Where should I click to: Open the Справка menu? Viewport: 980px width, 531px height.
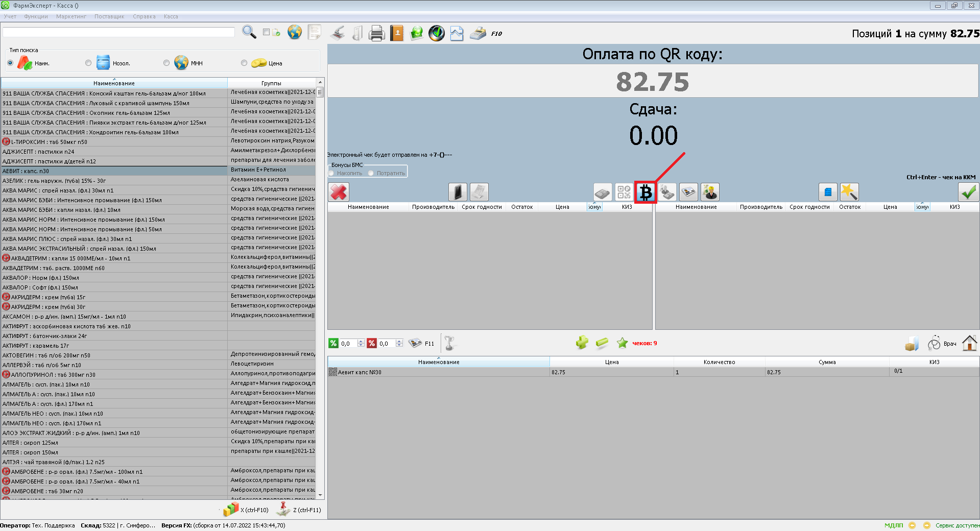coord(144,16)
